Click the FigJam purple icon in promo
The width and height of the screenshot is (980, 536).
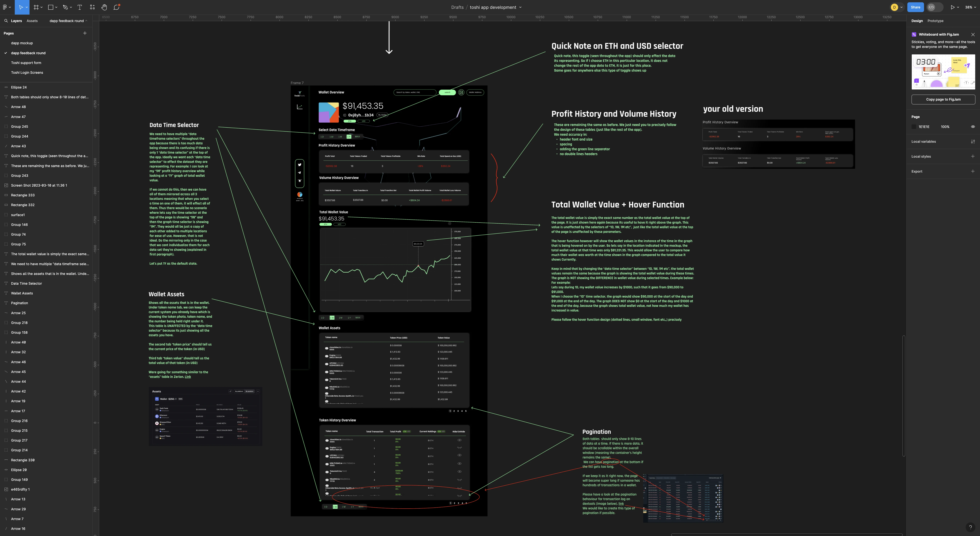(x=914, y=35)
